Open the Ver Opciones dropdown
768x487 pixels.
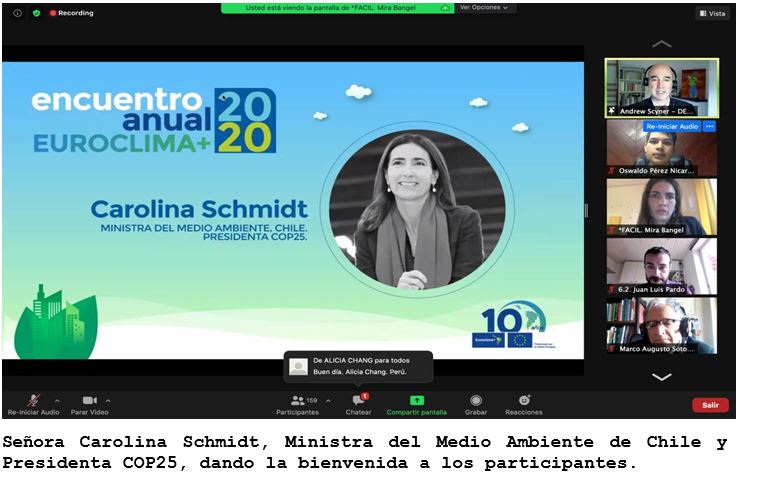pyautogui.click(x=484, y=7)
